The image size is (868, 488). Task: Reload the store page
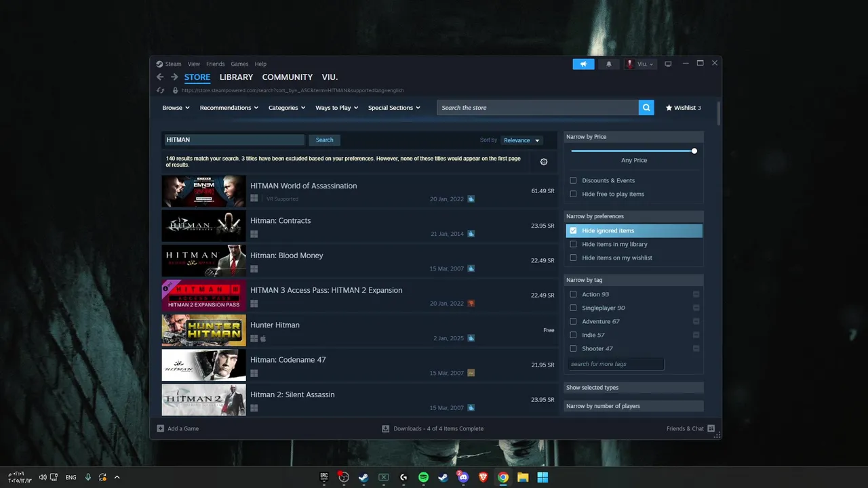point(161,90)
